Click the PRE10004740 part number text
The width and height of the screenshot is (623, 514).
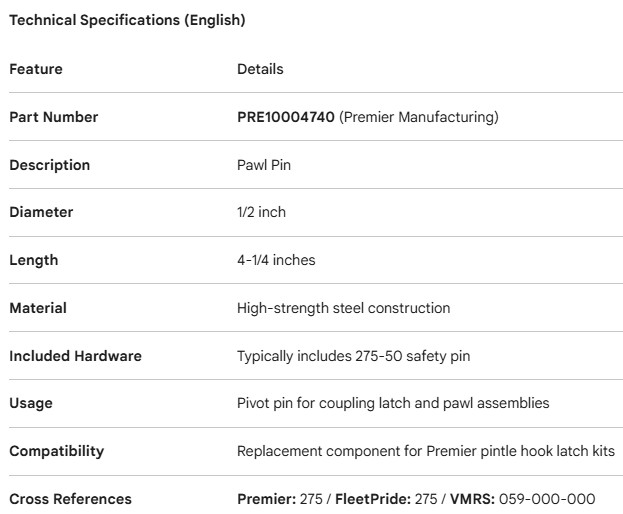click(x=285, y=117)
